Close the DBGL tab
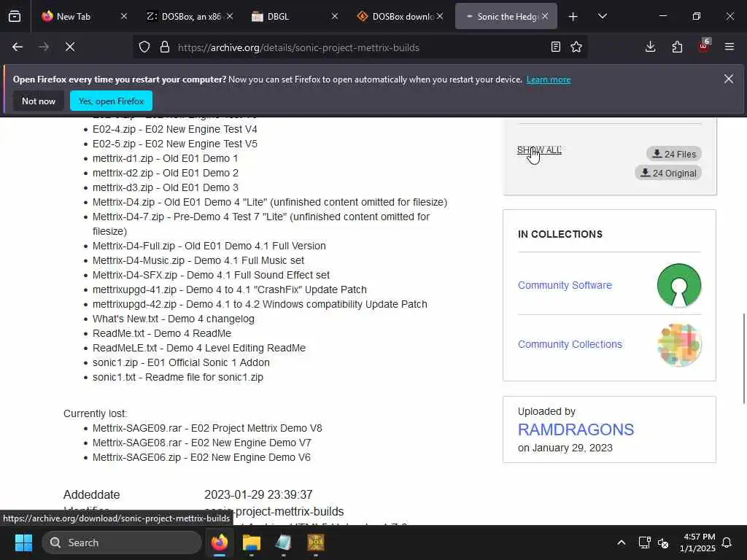The image size is (747, 560). pyautogui.click(x=335, y=17)
